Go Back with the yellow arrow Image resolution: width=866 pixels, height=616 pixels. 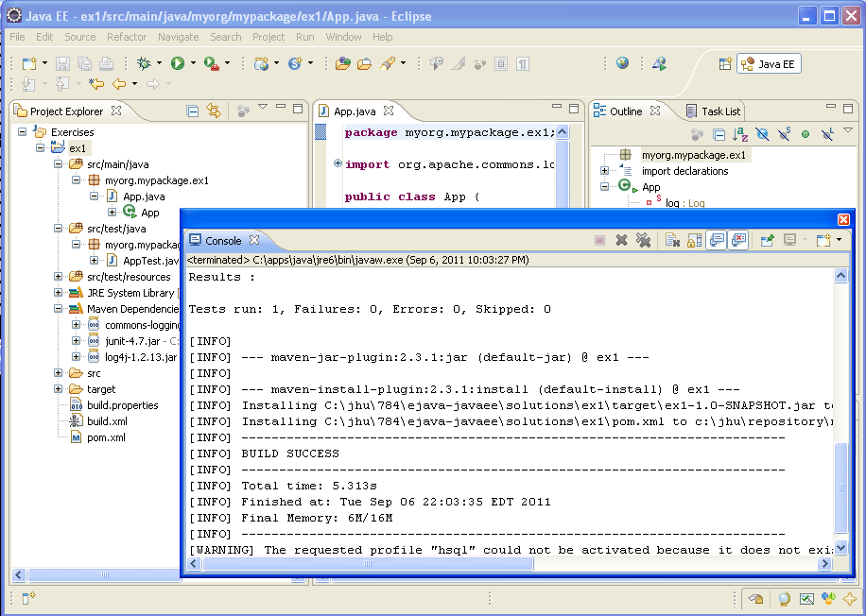[119, 84]
